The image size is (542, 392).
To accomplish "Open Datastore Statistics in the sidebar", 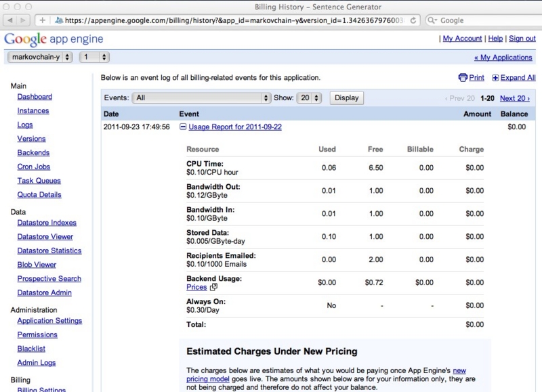I will tap(49, 251).
